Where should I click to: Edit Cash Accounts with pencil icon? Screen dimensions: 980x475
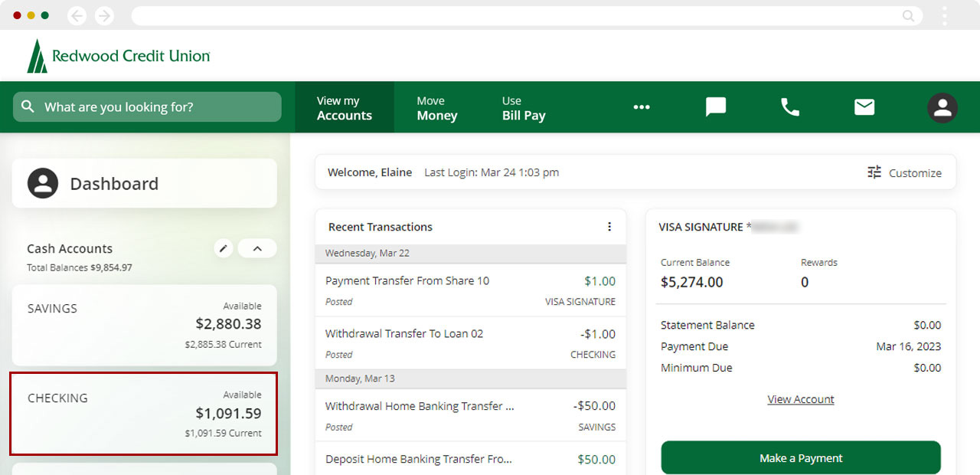click(x=223, y=248)
